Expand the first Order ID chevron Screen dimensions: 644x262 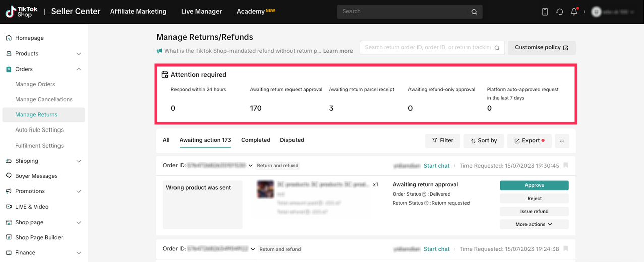[251, 165]
